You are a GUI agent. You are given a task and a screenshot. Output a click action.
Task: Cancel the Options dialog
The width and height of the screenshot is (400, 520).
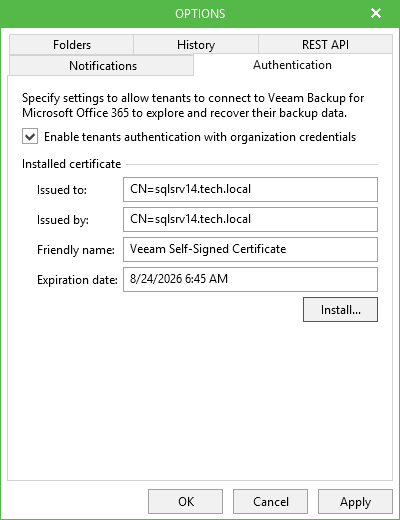[x=271, y=501]
